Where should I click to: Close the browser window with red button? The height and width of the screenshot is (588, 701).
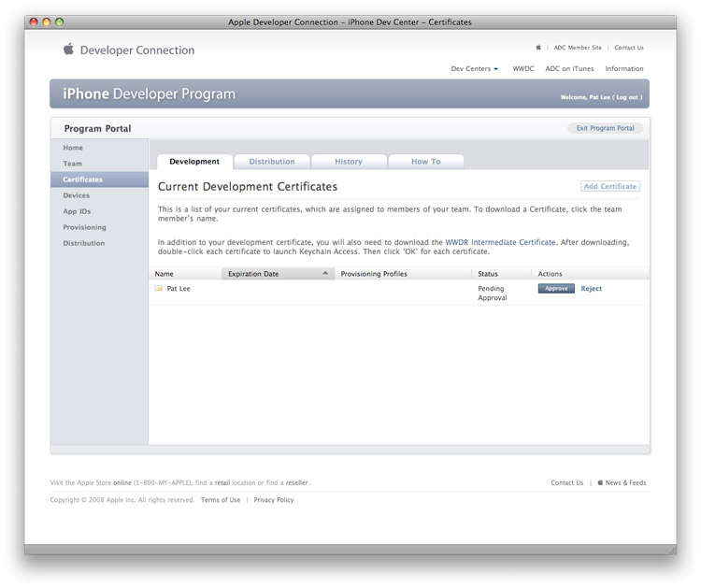click(34, 22)
